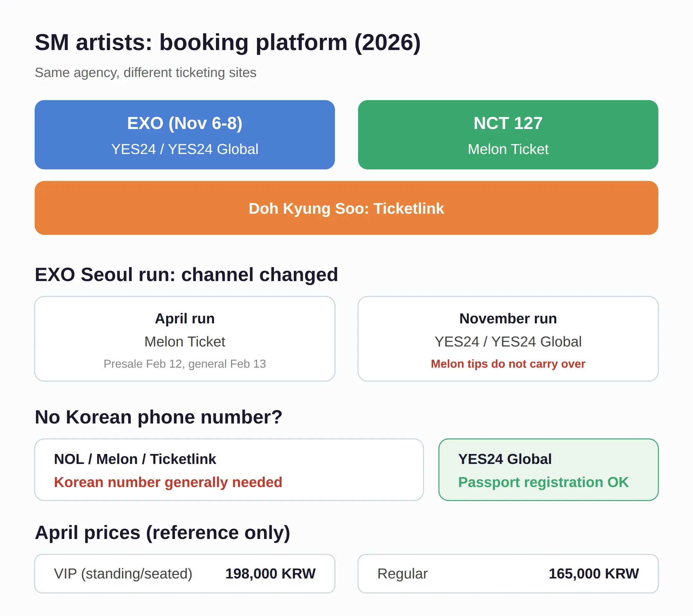Click the "SM artists: booking platform (2026)" title

(227, 42)
